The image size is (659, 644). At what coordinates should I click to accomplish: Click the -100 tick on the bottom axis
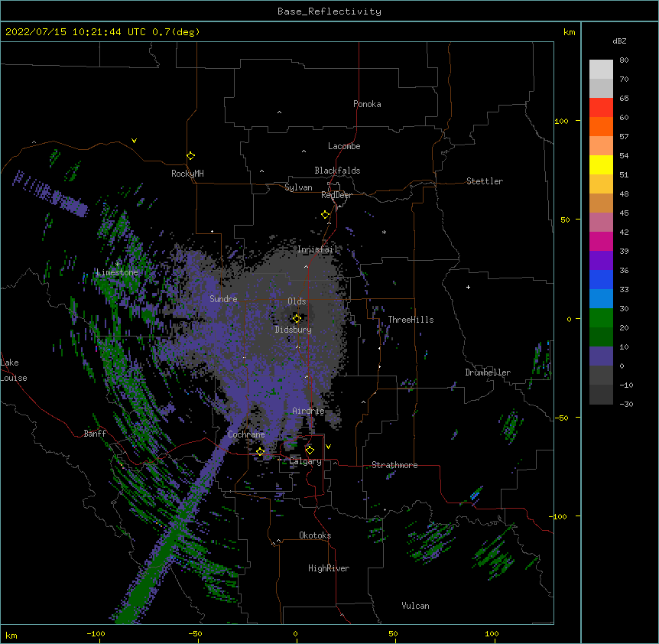click(x=96, y=633)
